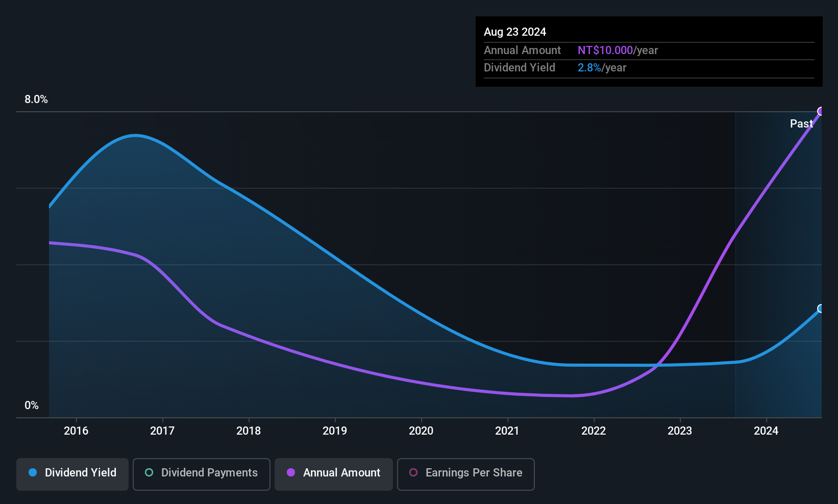Click the Aug 23 2024 tooltip date
The height and width of the screenshot is (504, 838).
(x=515, y=32)
